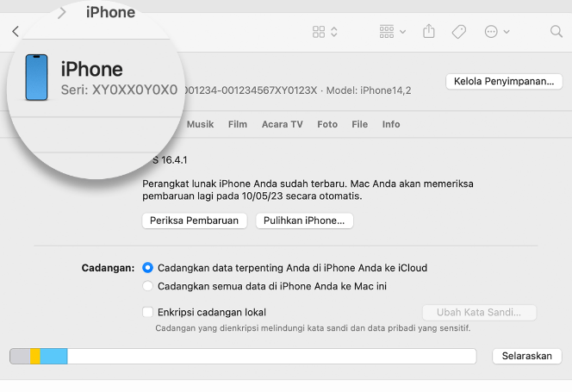Click the 16.4.1 version text
Viewport: 572px width, 392px height.
174,160
